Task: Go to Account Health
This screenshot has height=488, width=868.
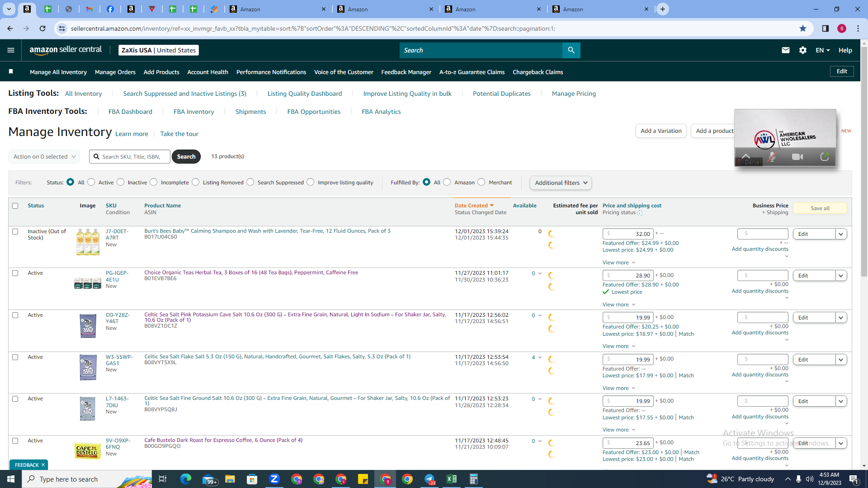Action: pos(208,72)
